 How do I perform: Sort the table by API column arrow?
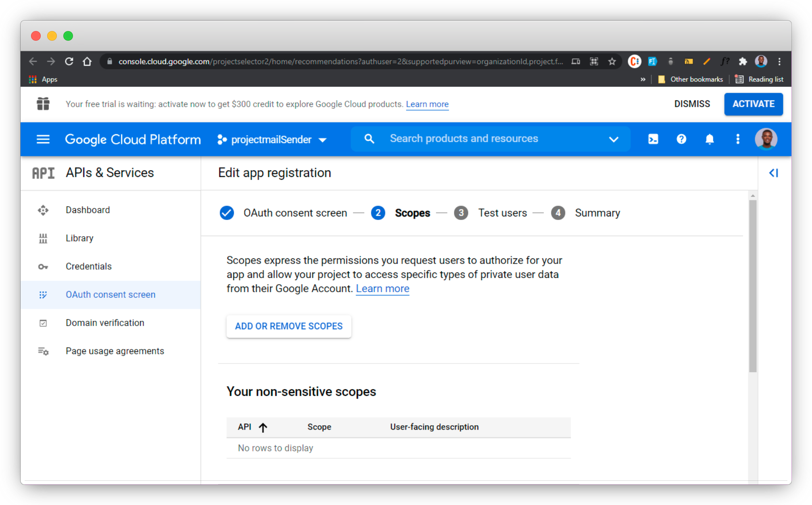pos(263,427)
